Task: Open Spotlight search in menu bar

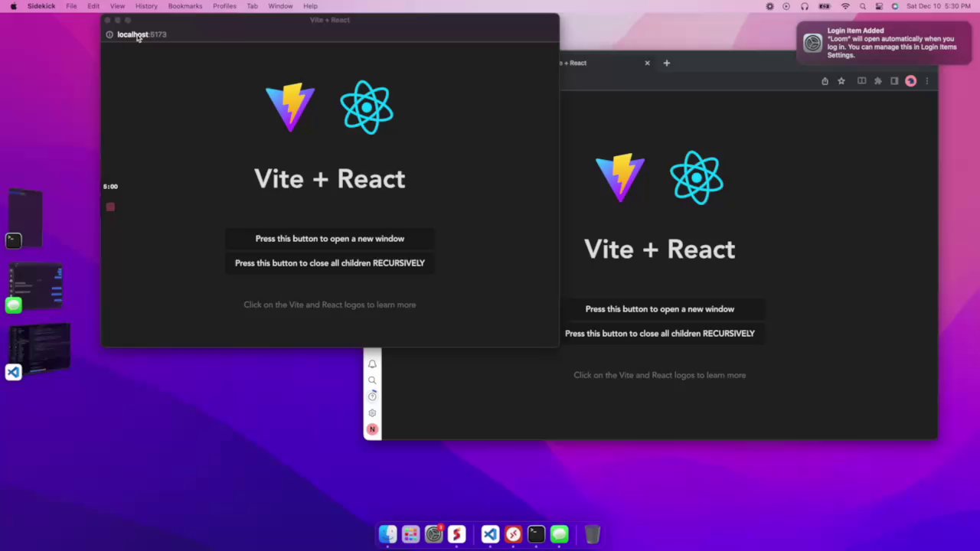Action: [863, 6]
